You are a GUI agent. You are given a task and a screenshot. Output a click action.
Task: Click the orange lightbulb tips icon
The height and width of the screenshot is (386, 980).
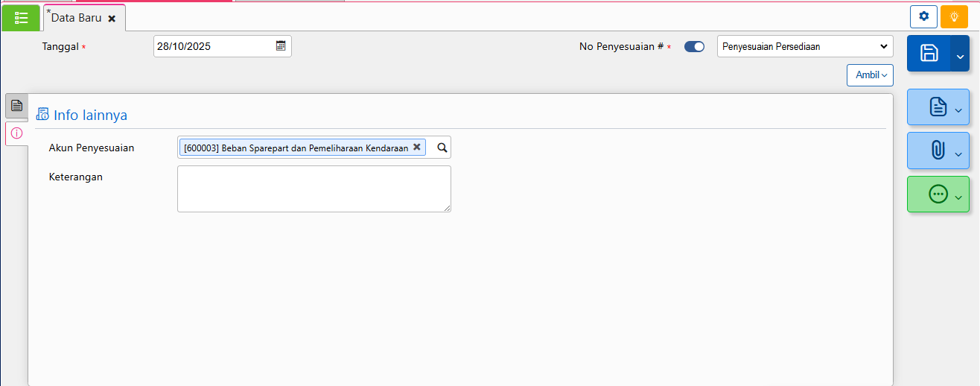[954, 16]
